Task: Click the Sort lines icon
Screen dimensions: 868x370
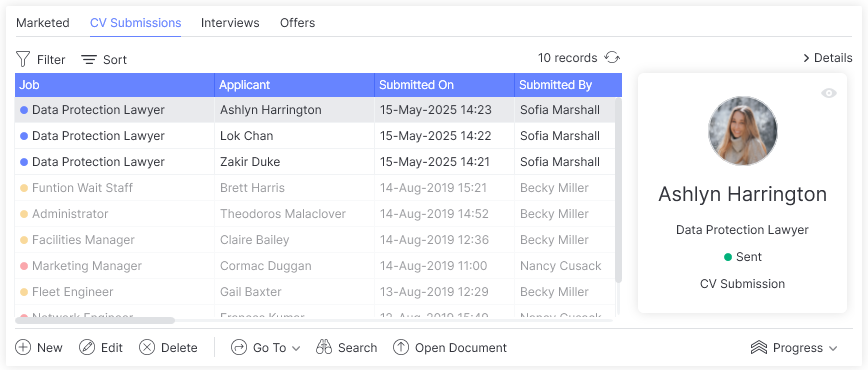Action: 89,59
